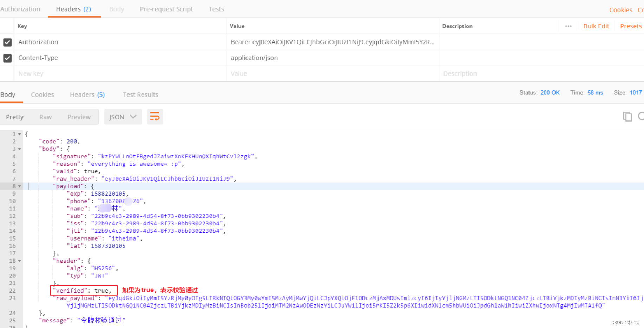Click the "exp": 1588220105 line
This screenshot has width=644, height=328.
point(98,194)
